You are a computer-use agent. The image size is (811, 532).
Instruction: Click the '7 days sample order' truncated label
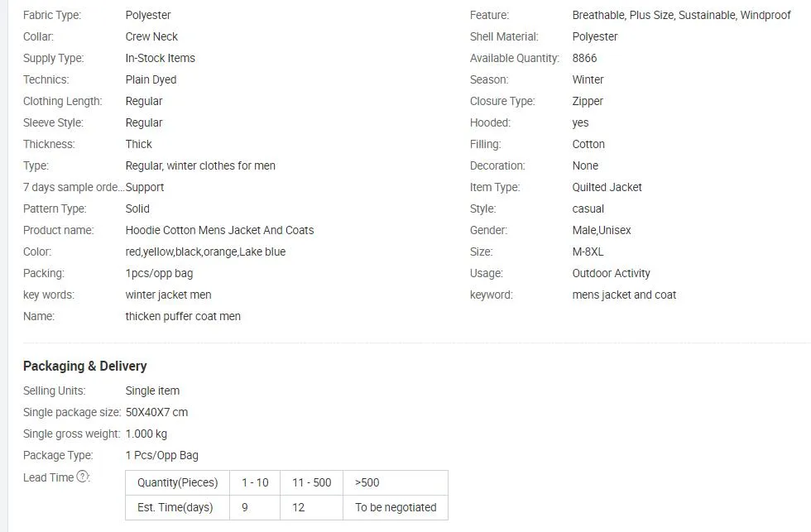click(x=73, y=187)
